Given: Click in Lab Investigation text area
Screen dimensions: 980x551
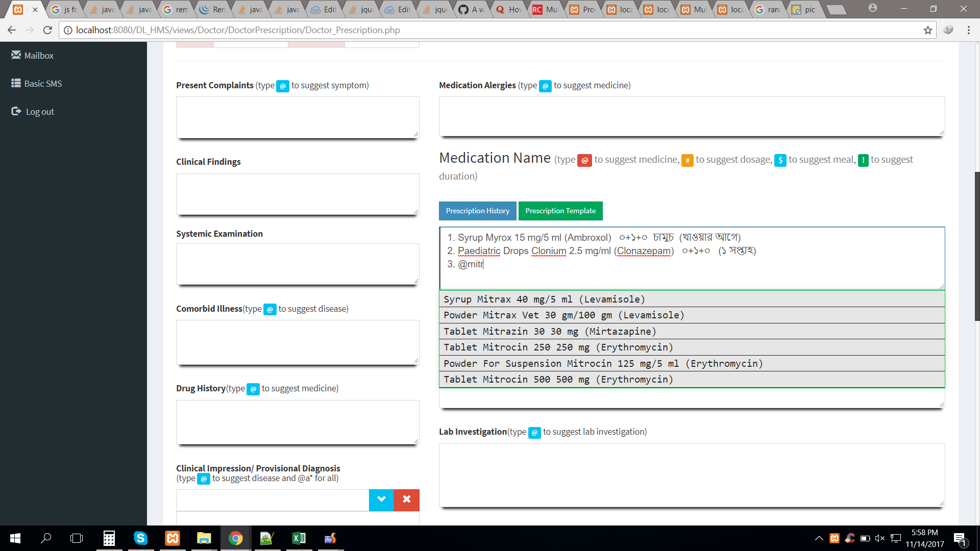Looking at the screenshot, I should pos(691,474).
